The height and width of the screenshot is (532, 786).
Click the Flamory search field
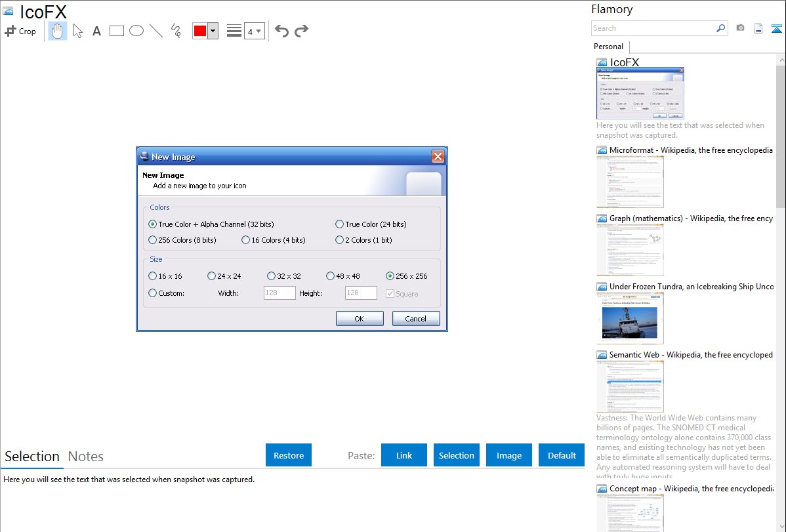point(653,28)
